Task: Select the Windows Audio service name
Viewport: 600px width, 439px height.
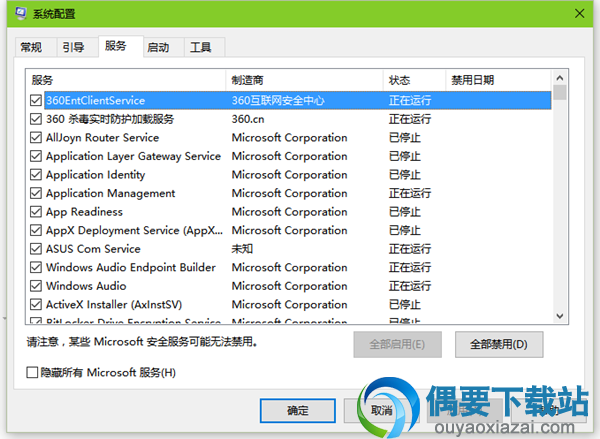Action: [86, 286]
